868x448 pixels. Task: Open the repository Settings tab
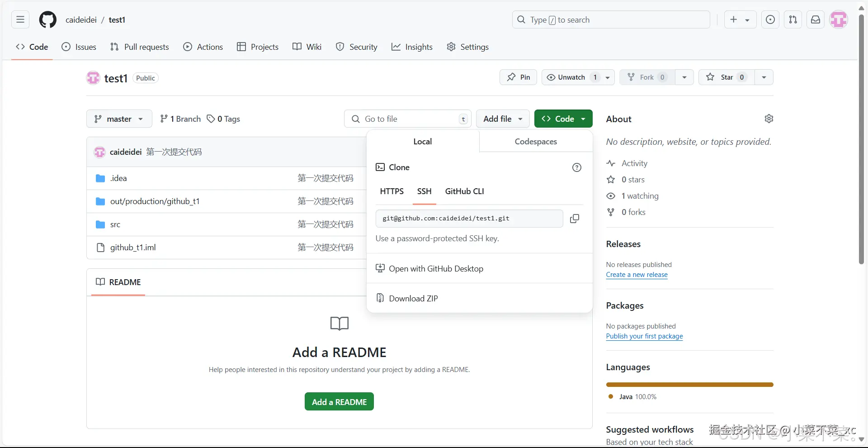[x=468, y=47]
